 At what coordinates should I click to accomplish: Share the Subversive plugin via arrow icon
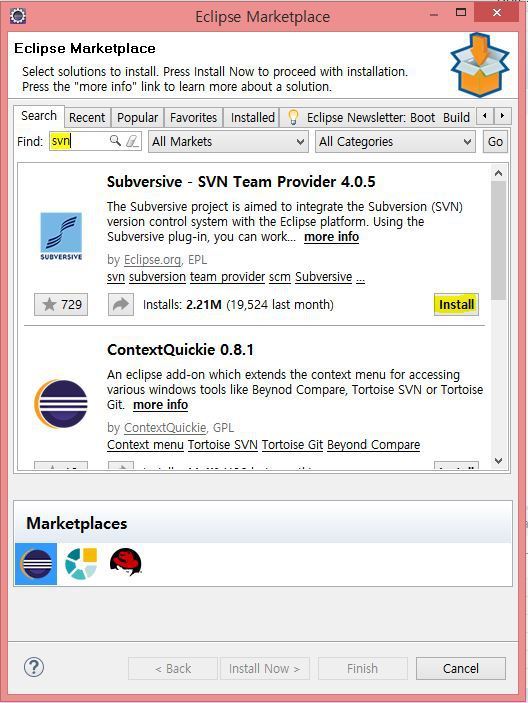[x=121, y=305]
